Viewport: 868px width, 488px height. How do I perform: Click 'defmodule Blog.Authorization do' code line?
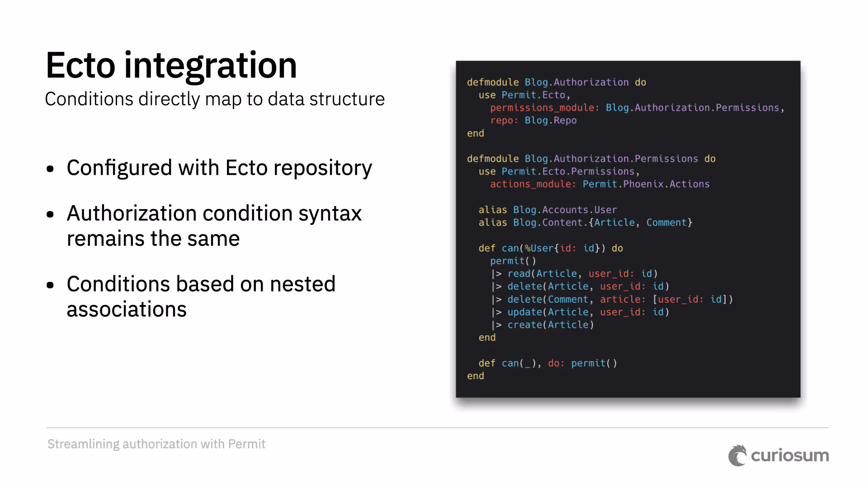(556, 82)
